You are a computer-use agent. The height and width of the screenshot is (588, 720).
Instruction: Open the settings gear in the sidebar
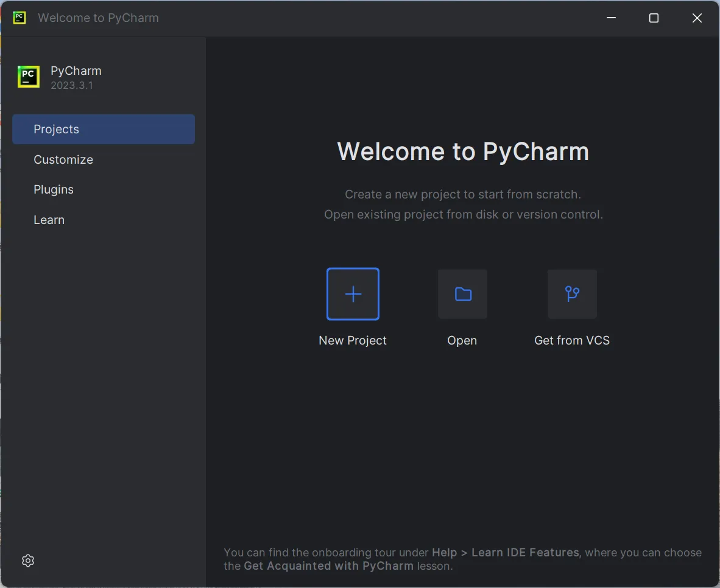(28, 561)
